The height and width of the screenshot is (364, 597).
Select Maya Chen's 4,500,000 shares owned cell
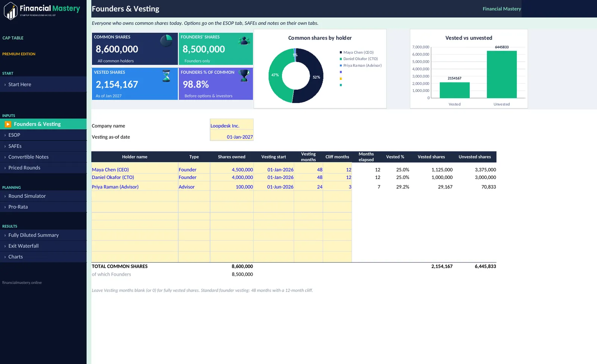232,168
